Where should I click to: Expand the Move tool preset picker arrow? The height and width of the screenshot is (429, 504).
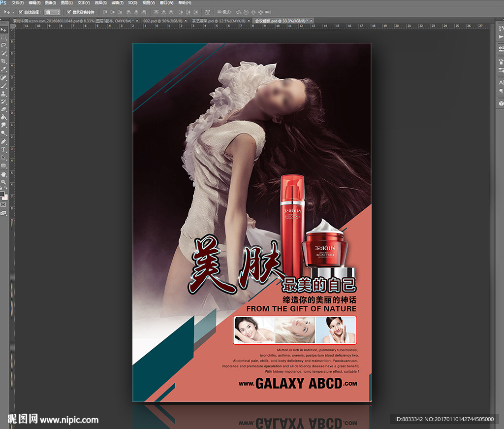(12, 12)
